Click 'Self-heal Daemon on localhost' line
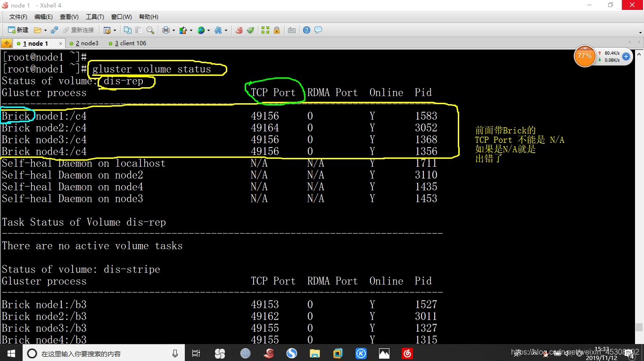The image size is (644, 361). (x=83, y=163)
